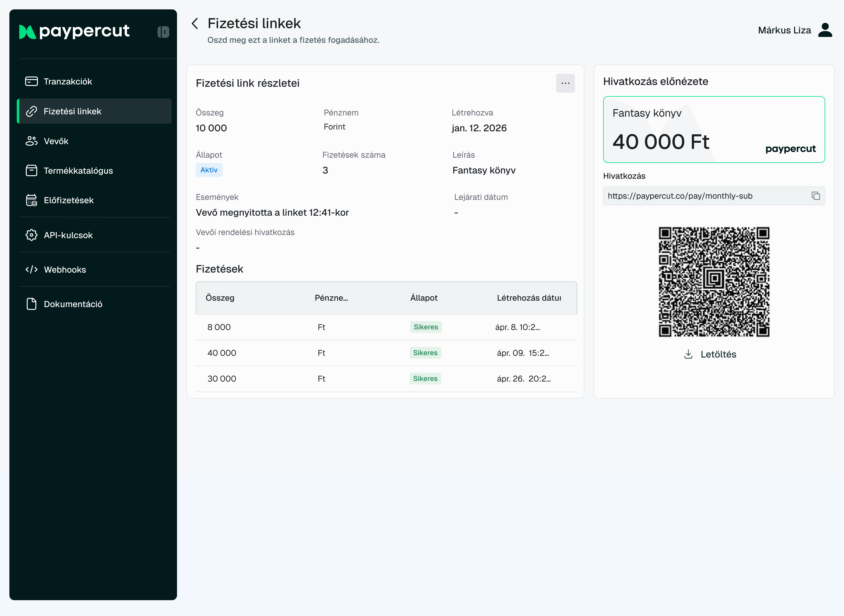Click the Sikeres badge in the 30 000 row
The image size is (844, 616).
[x=425, y=378]
